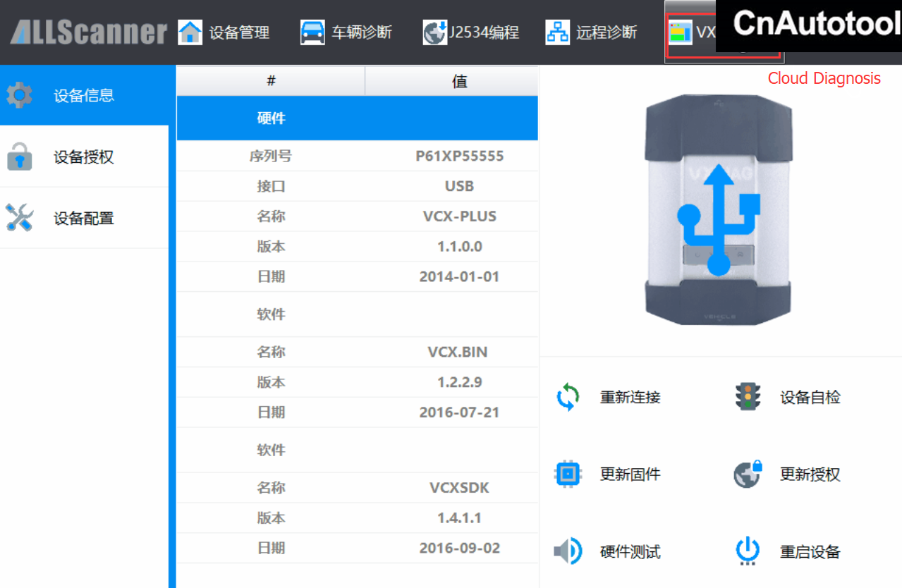Click the network icon for 远程诊断
This screenshot has height=588, width=902.
pyautogui.click(x=558, y=32)
